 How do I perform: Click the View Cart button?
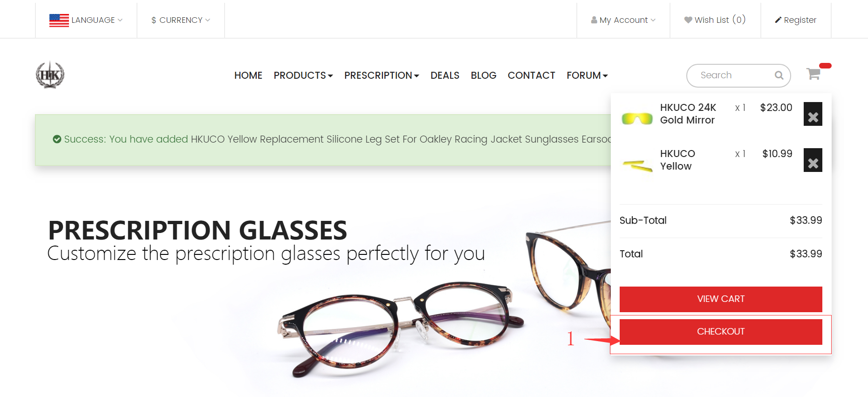(x=721, y=299)
